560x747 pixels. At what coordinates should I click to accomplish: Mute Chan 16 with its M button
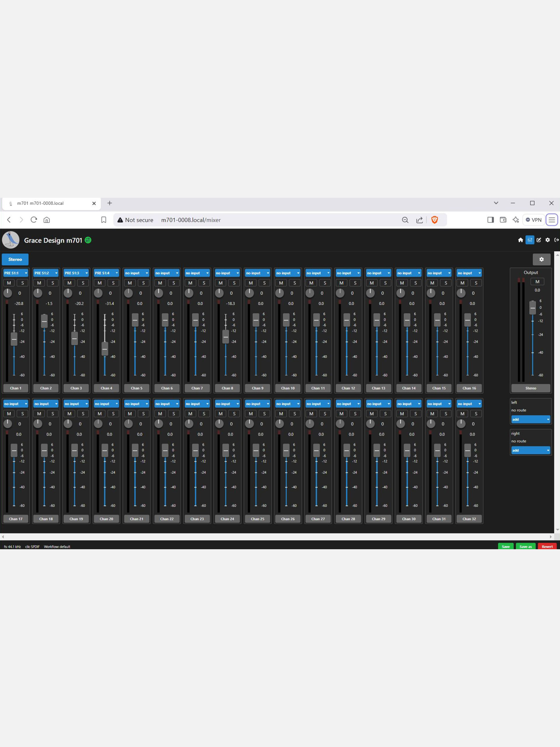[463, 283]
